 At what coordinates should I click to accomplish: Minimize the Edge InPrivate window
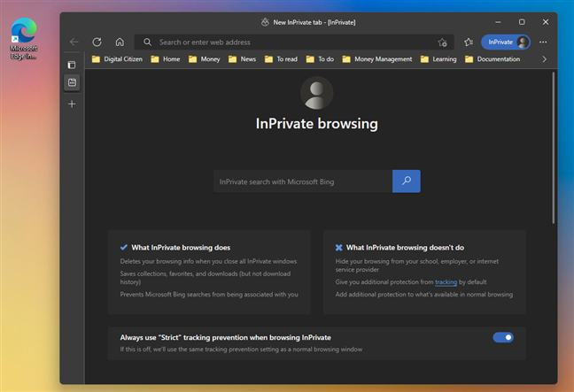tap(498, 22)
